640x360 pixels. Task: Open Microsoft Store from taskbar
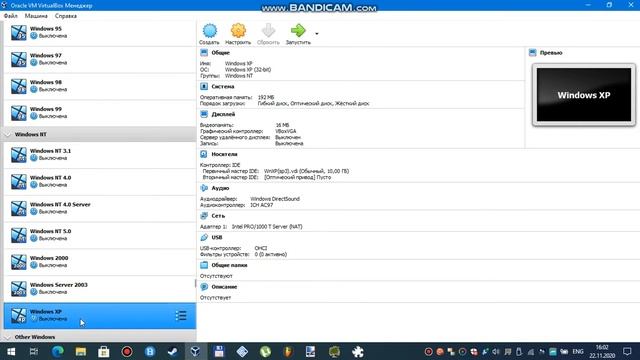pos(104,351)
